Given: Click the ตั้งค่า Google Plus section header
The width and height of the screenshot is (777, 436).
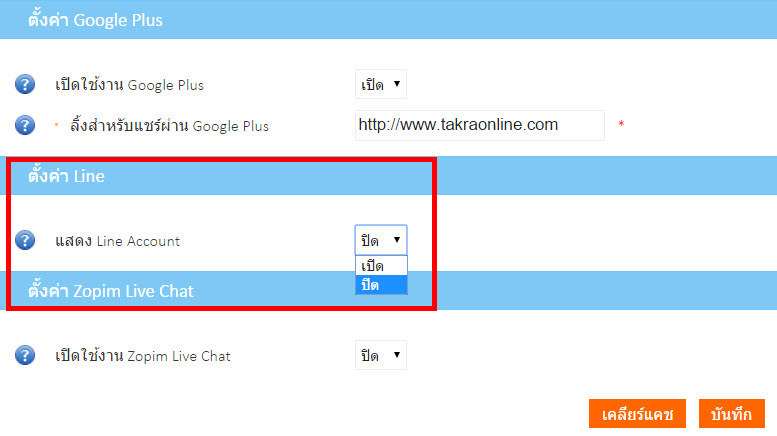Looking at the screenshot, I should 95,19.
